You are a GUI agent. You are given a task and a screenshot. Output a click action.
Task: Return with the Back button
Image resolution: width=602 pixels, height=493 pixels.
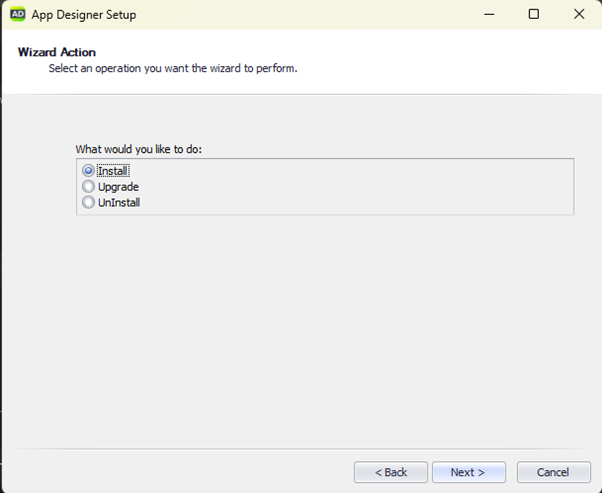(390, 472)
